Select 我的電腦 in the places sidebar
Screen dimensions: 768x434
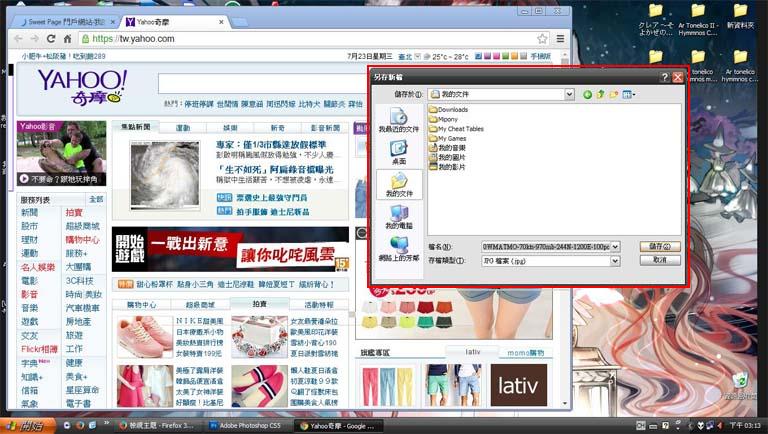tap(399, 217)
